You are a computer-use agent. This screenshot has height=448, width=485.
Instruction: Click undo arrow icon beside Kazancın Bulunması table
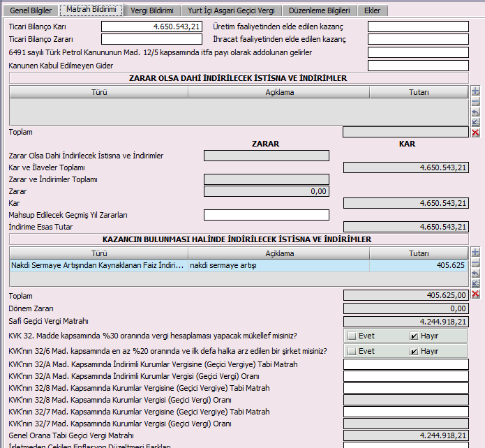click(x=475, y=273)
